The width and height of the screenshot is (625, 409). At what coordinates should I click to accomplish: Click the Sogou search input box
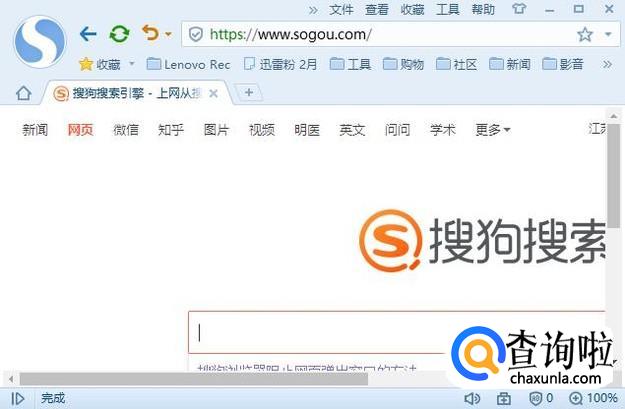click(397, 332)
